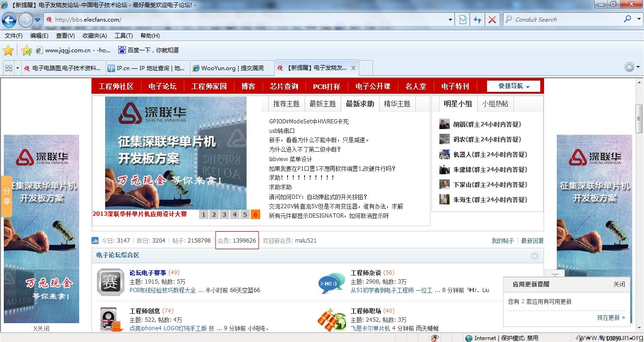Click the New Tab blank button
This screenshot has width=644, height=342.
[366, 68]
